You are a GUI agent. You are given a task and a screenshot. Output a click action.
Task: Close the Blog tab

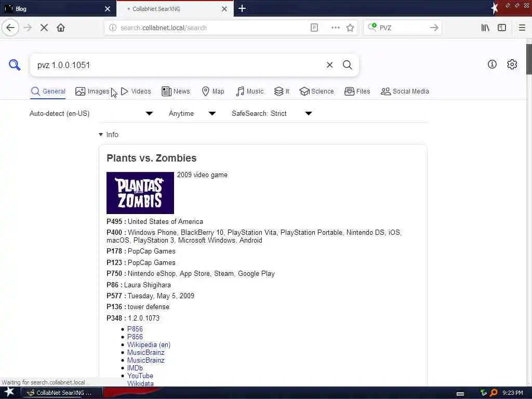click(x=107, y=9)
